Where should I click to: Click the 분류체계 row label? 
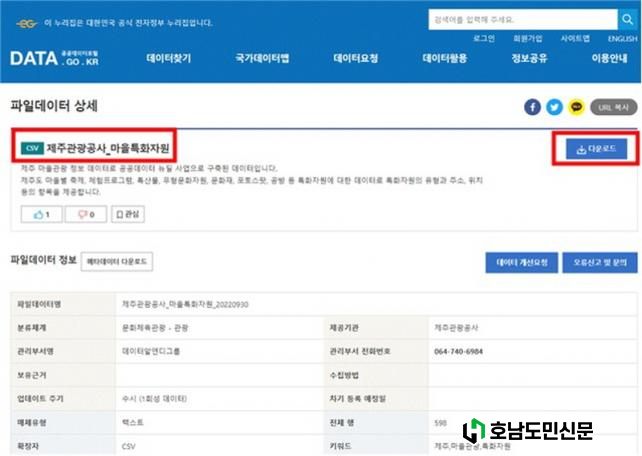tap(32, 328)
